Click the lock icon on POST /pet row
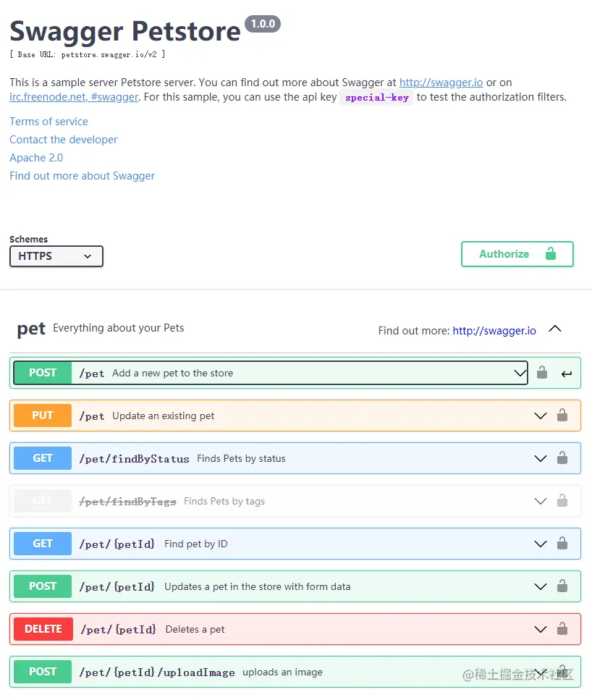Screen dimensions: 592x700 (x=542, y=372)
